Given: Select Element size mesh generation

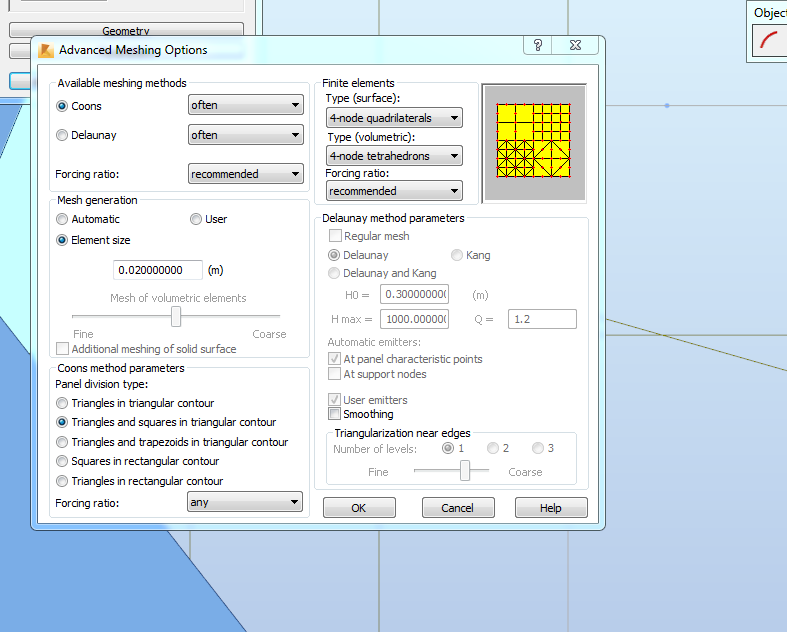Looking at the screenshot, I should pyautogui.click(x=62, y=240).
